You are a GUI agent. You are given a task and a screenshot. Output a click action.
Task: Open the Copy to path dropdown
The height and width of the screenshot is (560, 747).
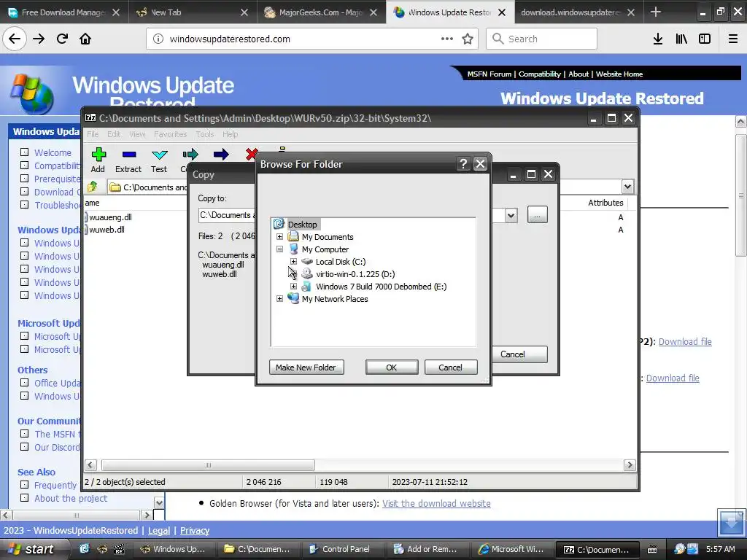point(511,215)
